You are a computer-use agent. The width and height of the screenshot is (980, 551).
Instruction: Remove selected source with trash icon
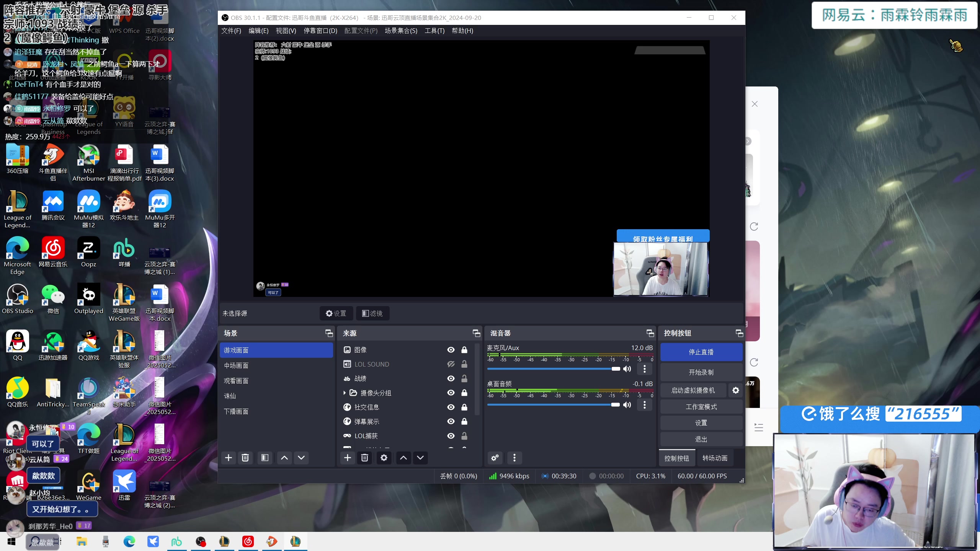[x=365, y=458]
